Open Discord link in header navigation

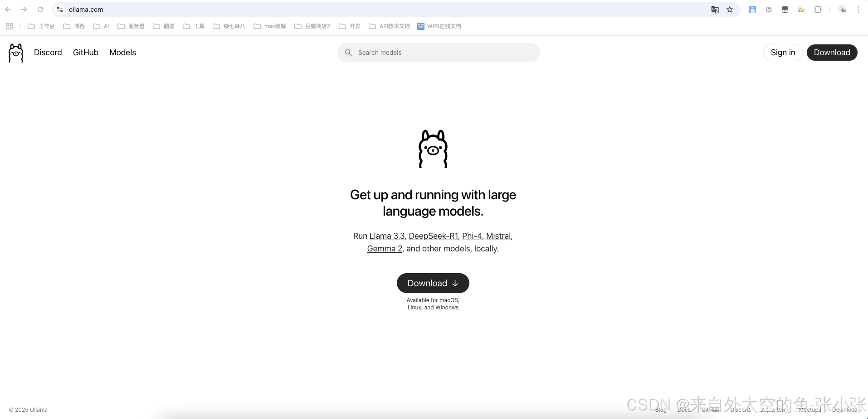(x=48, y=53)
